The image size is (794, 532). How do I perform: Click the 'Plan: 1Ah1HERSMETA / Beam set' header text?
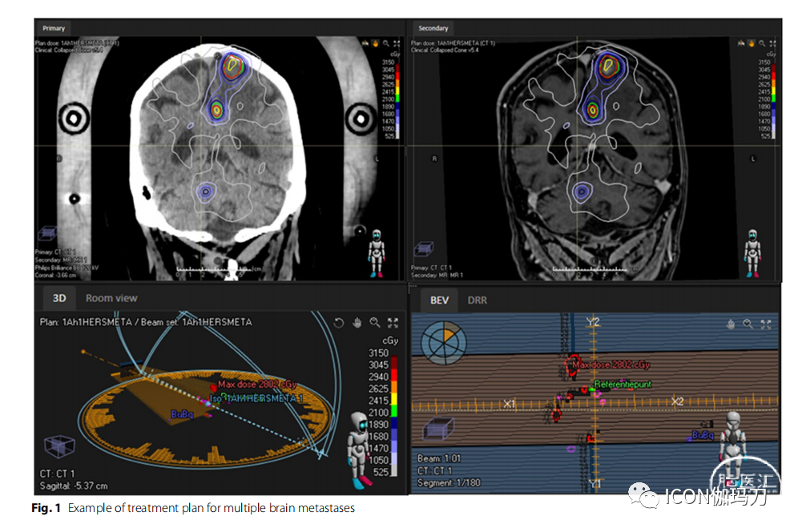(x=146, y=322)
